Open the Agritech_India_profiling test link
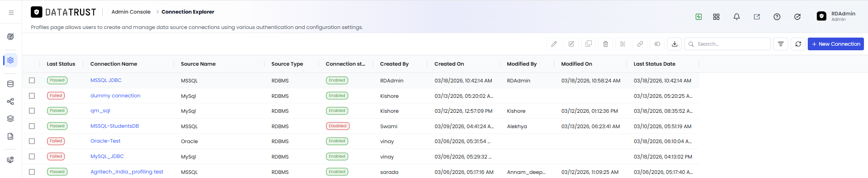Image resolution: width=868 pixels, height=178 pixels. click(127, 172)
